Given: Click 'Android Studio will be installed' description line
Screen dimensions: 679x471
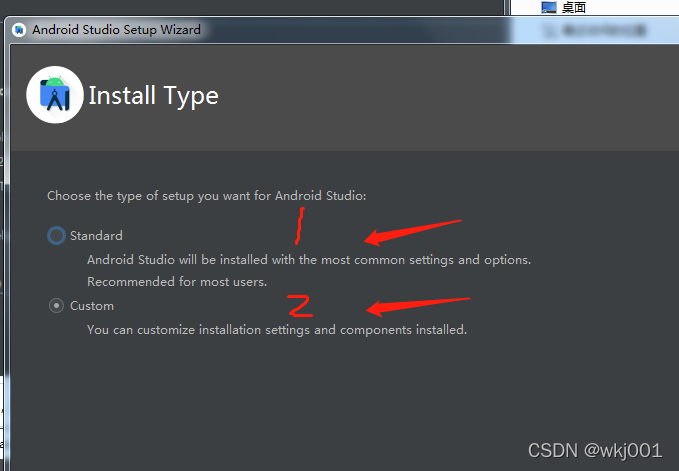Looking at the screenshot, I should click(309, 260).
